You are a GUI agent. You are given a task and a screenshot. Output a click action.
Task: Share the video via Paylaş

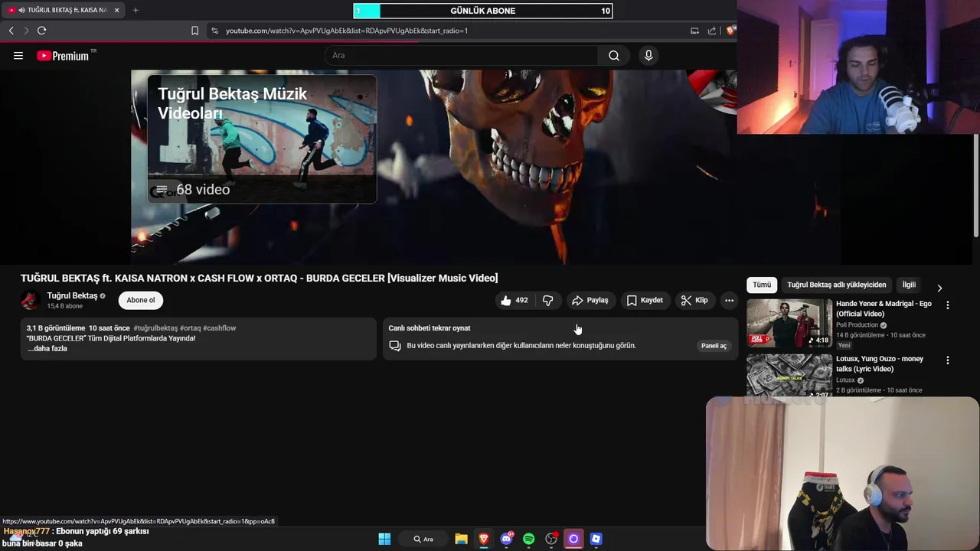click(x=590, y=301)
